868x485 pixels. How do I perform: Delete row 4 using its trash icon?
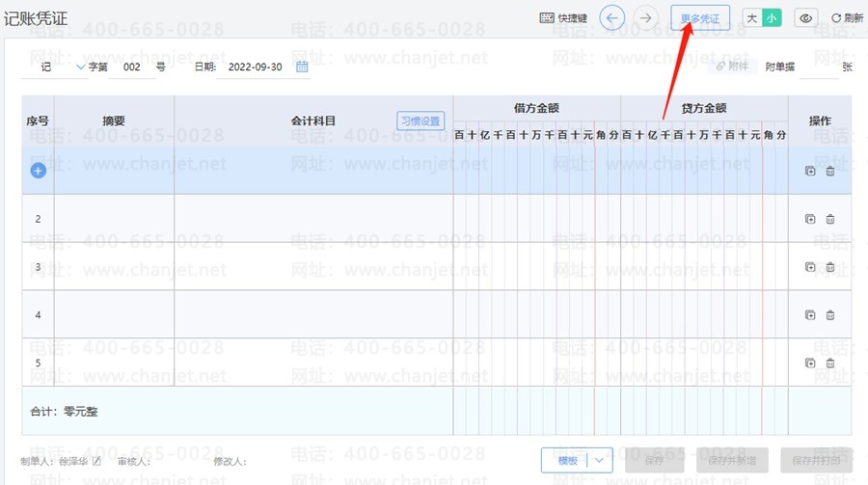tap(830, 315)
